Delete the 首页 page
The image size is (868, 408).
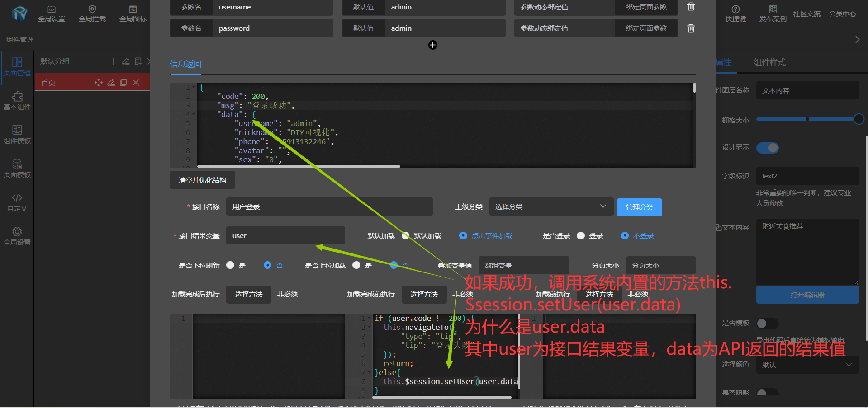click(136, 82)
